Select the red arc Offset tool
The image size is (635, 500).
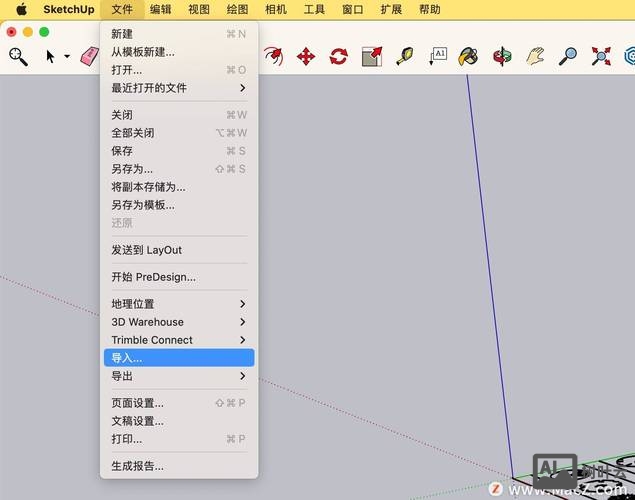(x=274, y=56)
